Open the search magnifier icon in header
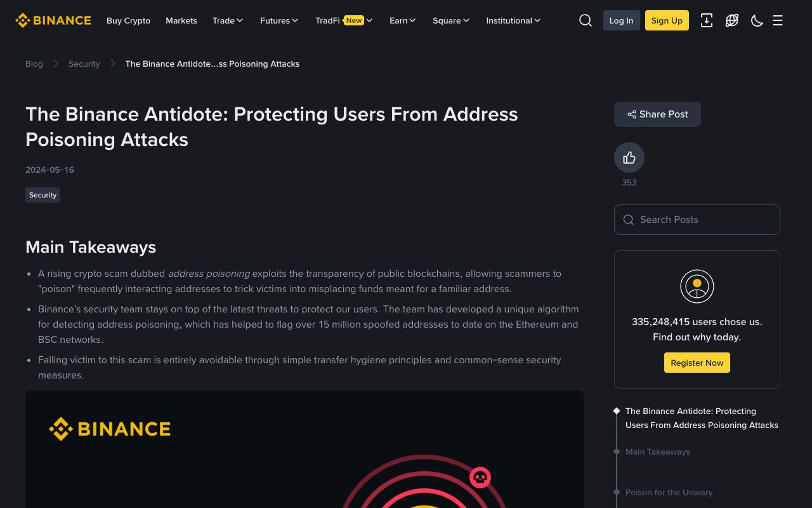This screenshot has width=812, height=508. pos(586,20)
